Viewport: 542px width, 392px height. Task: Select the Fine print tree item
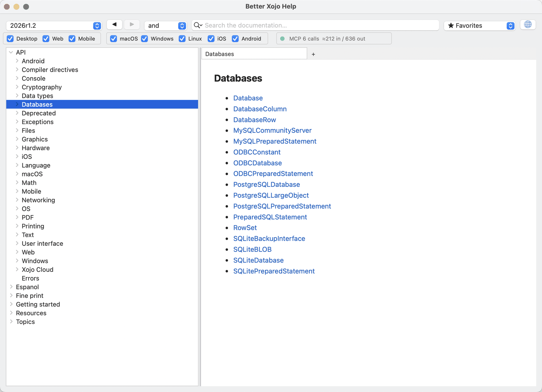tap(102, 296)
